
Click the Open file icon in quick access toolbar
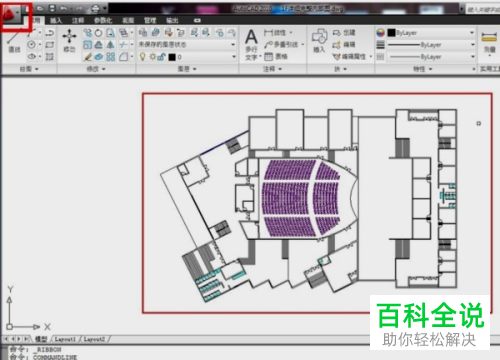pos(40,8)
